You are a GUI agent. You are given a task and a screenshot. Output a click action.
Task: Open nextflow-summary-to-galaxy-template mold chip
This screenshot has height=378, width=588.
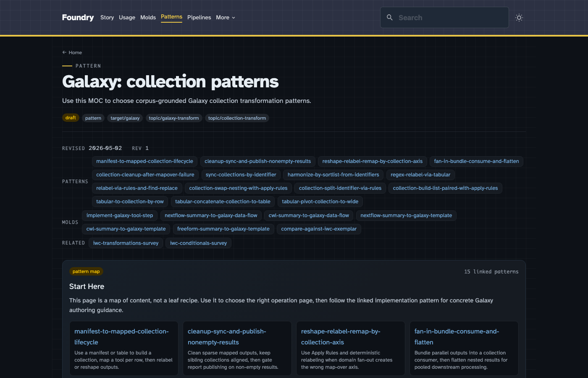[x=406, y=215]
